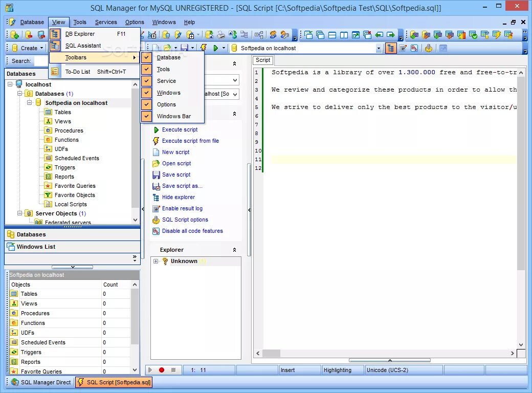Viewport: 532px width, 393px height.
Task: Open the Services menu
Action: (106, 22)
